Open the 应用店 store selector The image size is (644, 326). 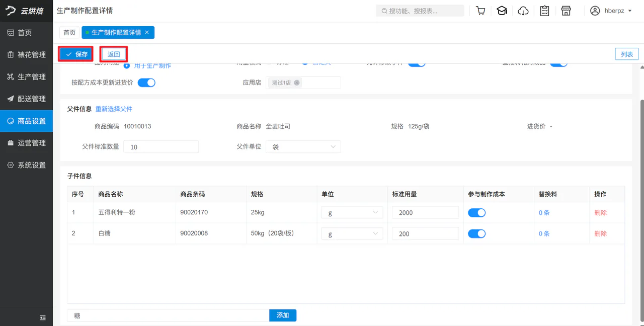[303, 83]
